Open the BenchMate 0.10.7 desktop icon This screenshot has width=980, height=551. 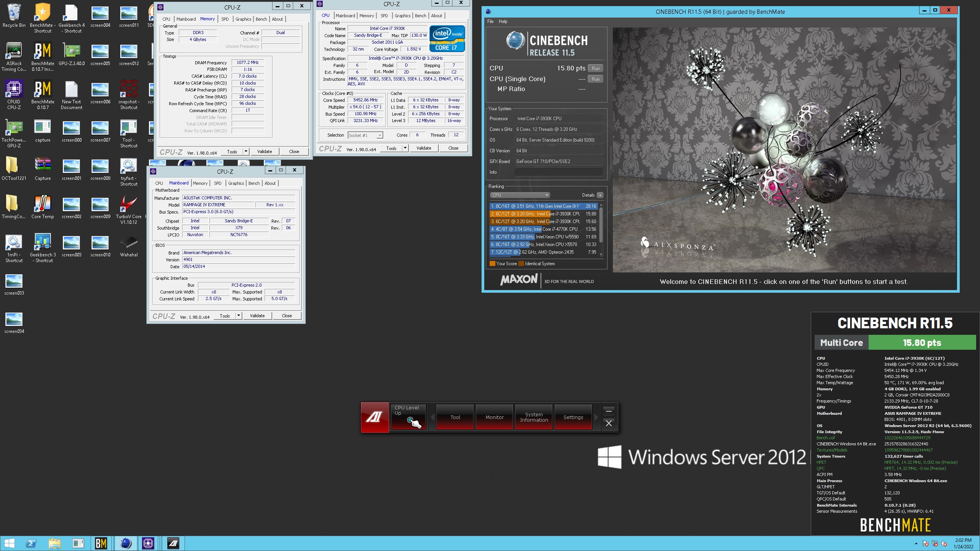(x=42, y=95)
